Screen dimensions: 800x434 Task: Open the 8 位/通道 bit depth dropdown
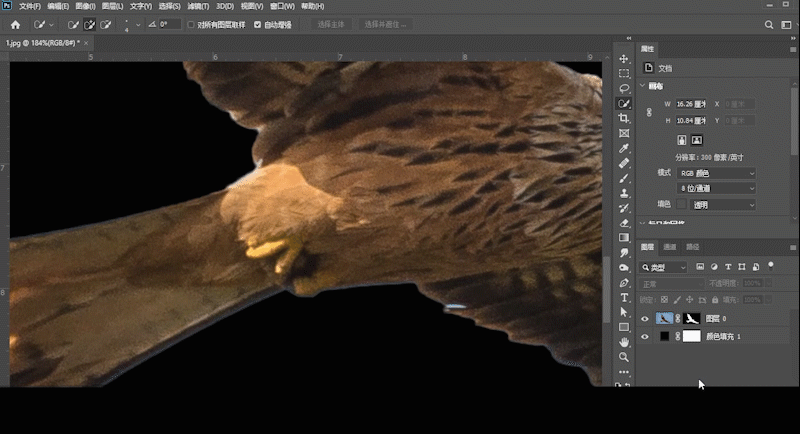tap(716, 188)
